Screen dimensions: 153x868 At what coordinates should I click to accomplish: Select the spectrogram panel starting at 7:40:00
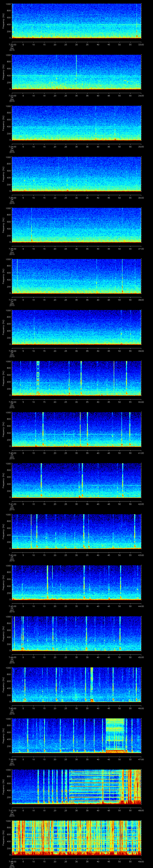(x=77, y=429)
